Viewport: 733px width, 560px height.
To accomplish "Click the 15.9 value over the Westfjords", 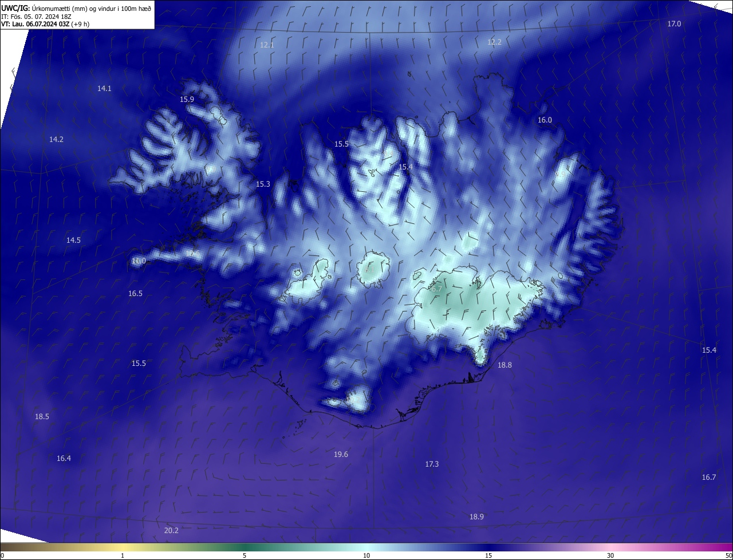I will pyautogui.click(x=187, y=99).
